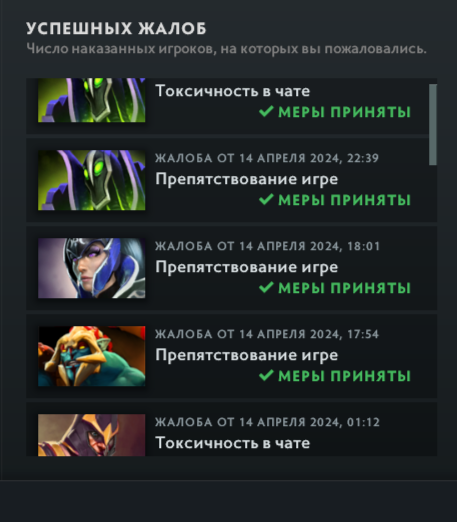Click the green checkmark in the 22:39 report

point(266,199)
